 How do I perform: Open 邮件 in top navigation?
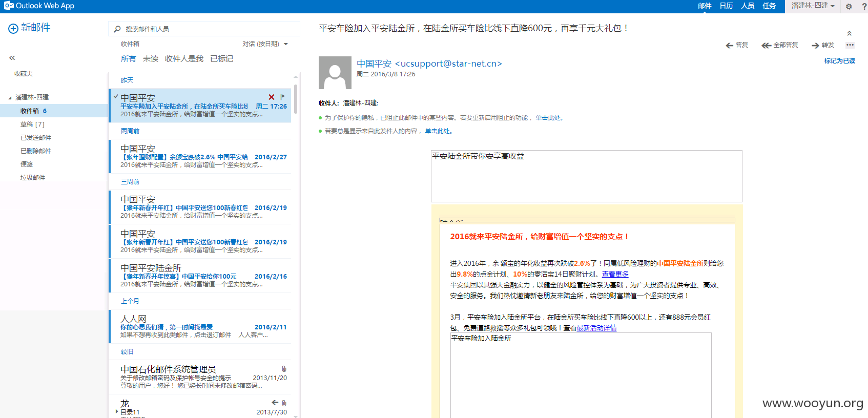[705, 6]
